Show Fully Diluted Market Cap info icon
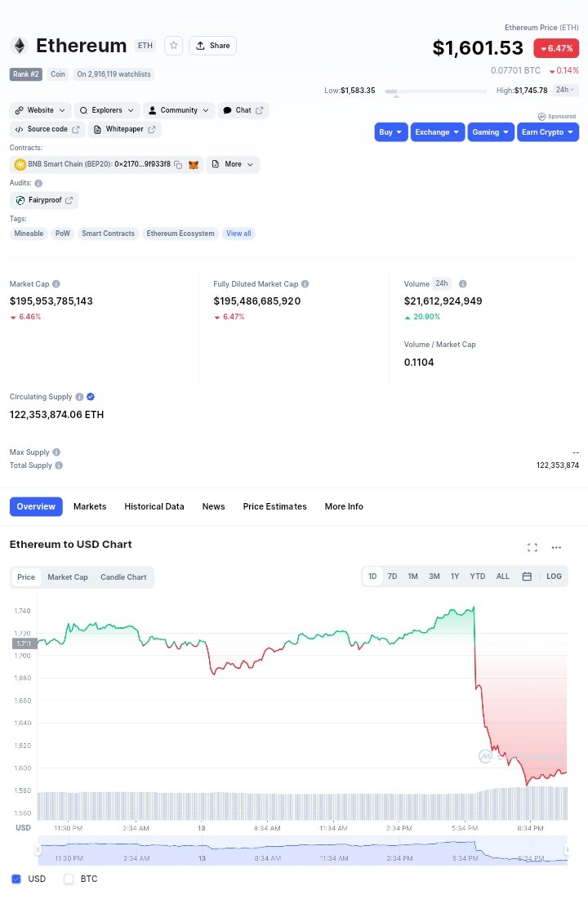Image resolution: width=588 pixels, height=904 pixels. [x=305, y=283]
